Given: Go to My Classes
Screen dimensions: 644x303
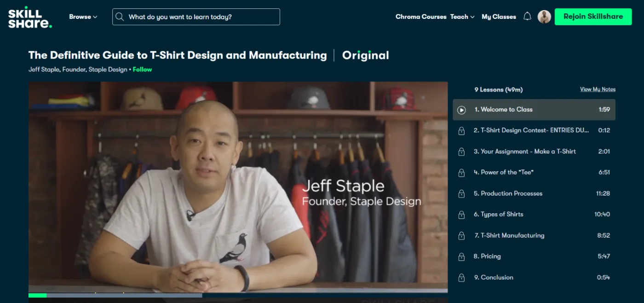Looking at the screenshot, I should click(499, 17).
